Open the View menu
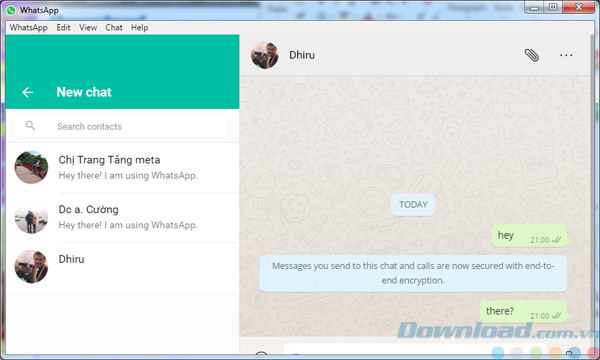Screen dimensions: 600x360 tap(88, 28)
